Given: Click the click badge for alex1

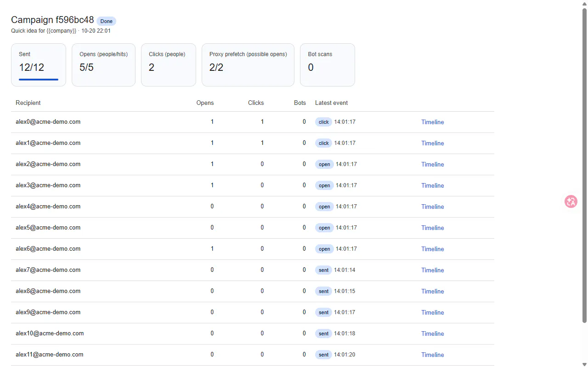Looking at the screenshot, I should [323, 143].
